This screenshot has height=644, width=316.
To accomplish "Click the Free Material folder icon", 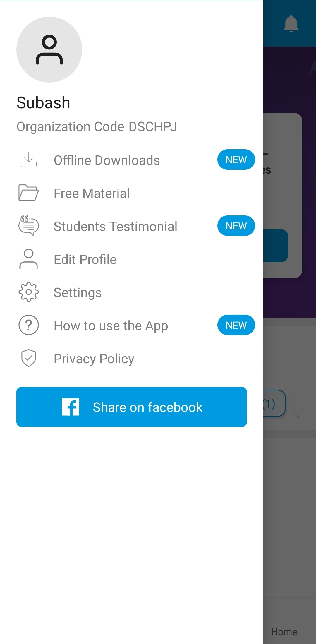I will click(x=28, y=193).
